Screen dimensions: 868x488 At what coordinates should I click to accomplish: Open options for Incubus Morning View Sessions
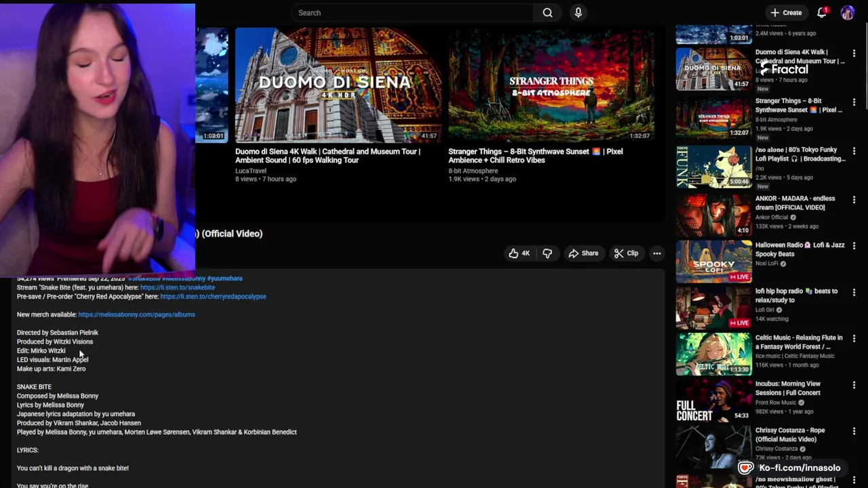854,385
